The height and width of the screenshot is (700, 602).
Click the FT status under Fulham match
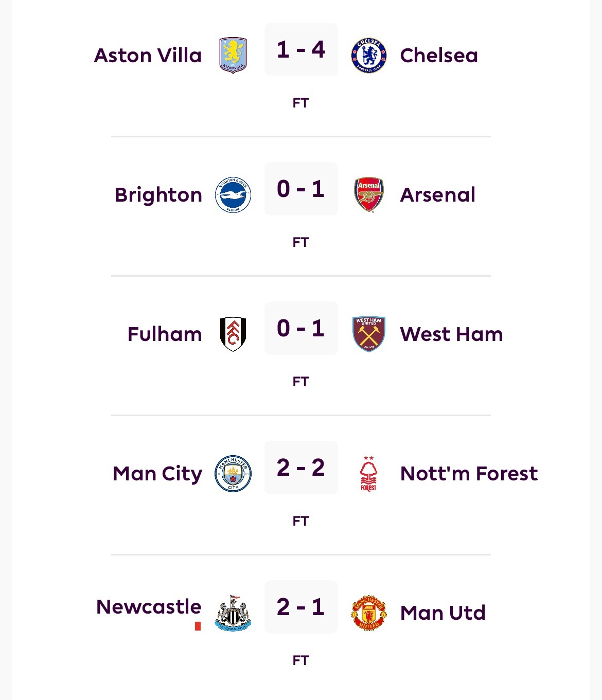point(301,382)
